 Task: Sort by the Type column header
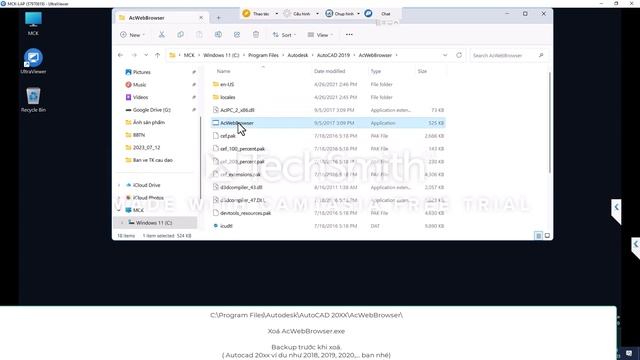point(376,71)
